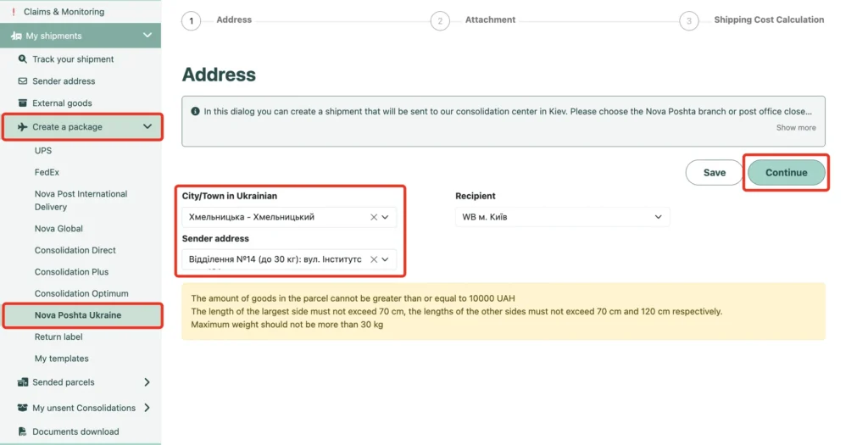Click the Documents download file icon
The height and width of the screenshot is (445, 868).
coord(23,431)
